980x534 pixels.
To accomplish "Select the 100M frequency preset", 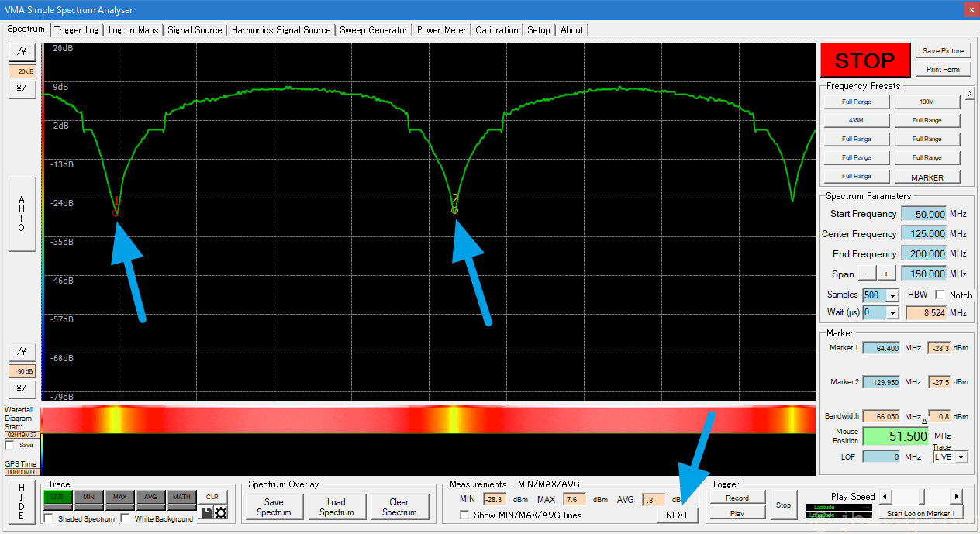I will 927,102.
